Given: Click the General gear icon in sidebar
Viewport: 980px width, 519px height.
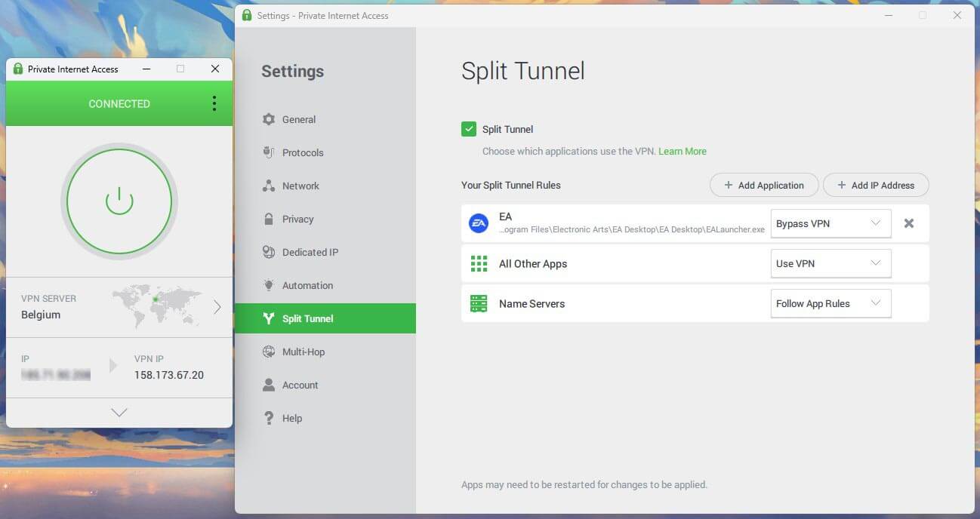Looking at the screenshot, I should click(268, 119).
